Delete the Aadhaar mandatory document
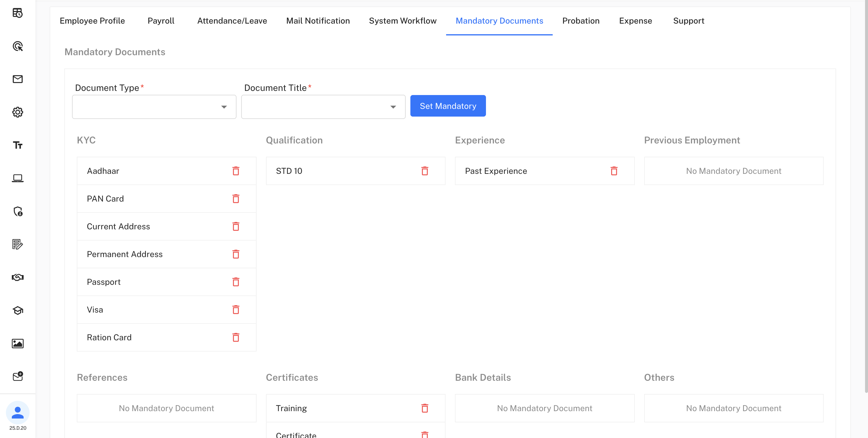Screen dimensions: 868x438 tap(236, 171)
